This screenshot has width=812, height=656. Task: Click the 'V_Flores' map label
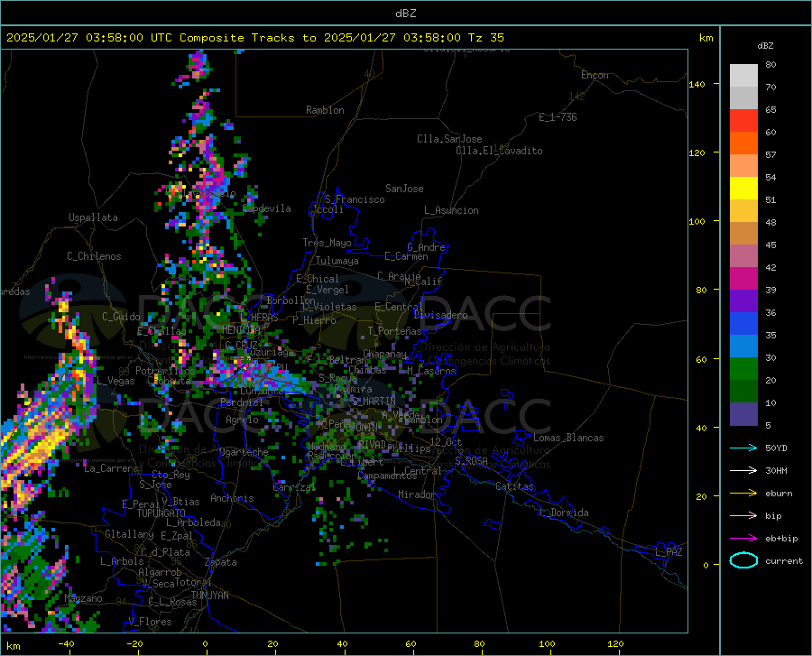150,622
